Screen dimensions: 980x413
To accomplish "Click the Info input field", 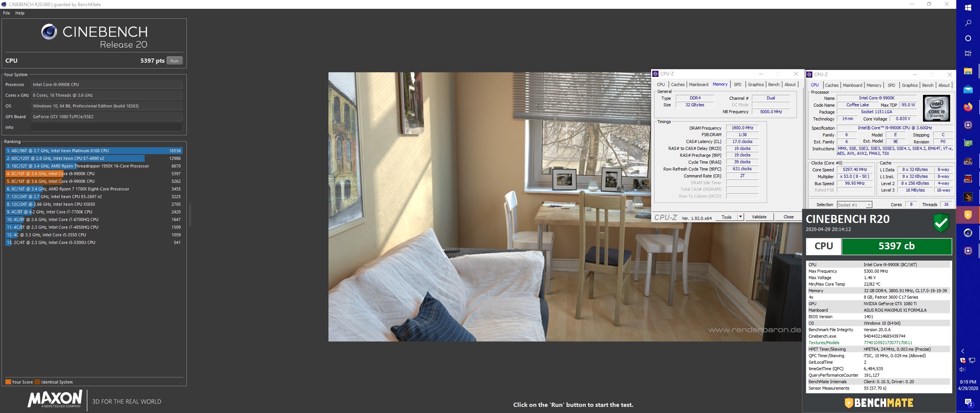I will pyautogui.click(x=106, y=127).
